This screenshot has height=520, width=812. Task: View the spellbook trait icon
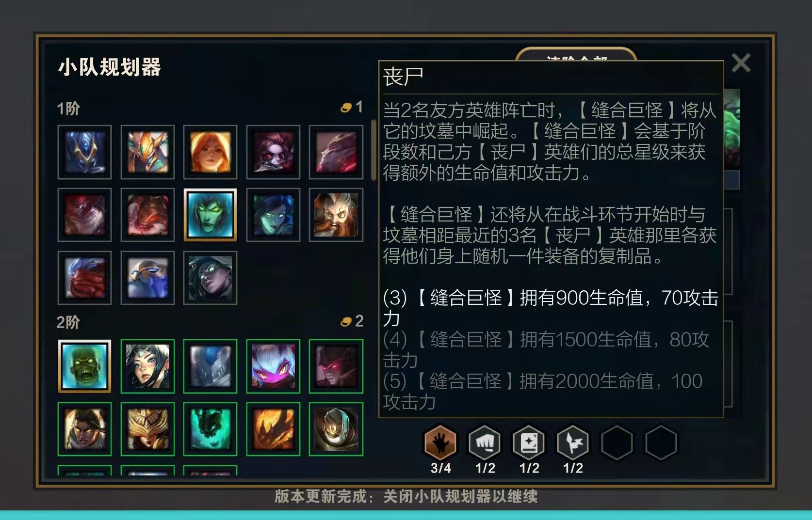point(529,442)
